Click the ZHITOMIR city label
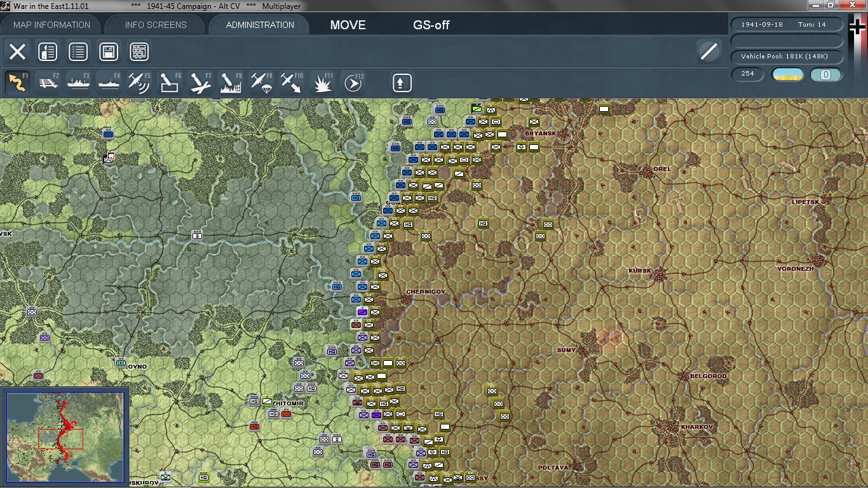Viewport: 868px width, 488px height. coord(289,403)
